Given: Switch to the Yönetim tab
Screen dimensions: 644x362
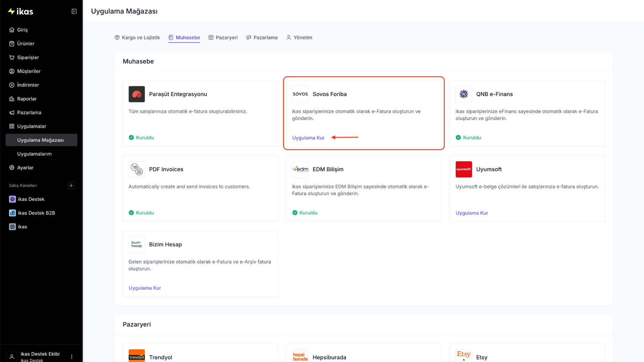Looking at the screenshot, I should pos(299,38).
